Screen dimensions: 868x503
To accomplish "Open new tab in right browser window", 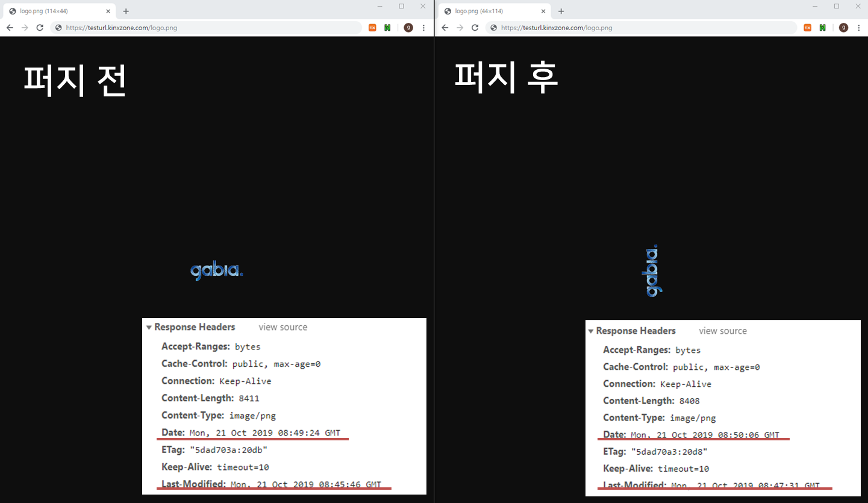I will 561,11.
